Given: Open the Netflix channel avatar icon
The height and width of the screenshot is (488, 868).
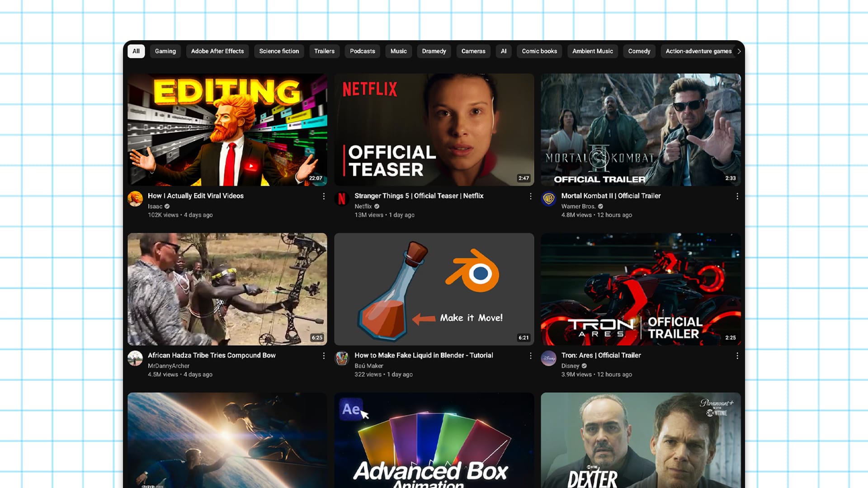Looking at the screenshot, I should (x=342, y=199).
